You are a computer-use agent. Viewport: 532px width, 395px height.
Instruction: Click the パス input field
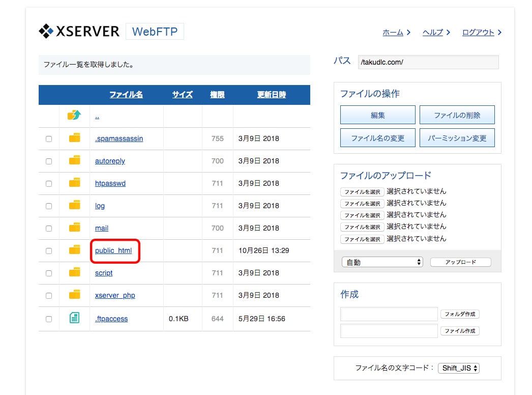(x=428, y=62)
